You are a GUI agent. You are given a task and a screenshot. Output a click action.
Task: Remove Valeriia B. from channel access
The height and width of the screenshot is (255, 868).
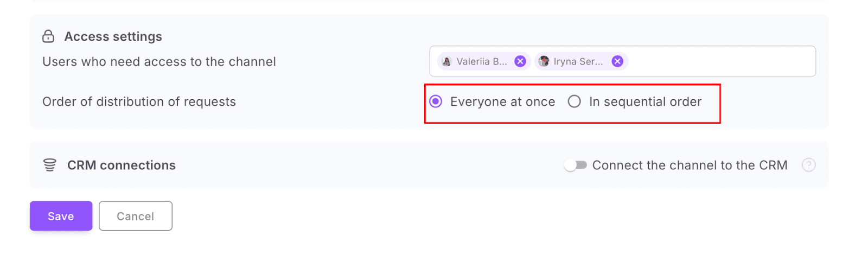click(x=520, y=61)
